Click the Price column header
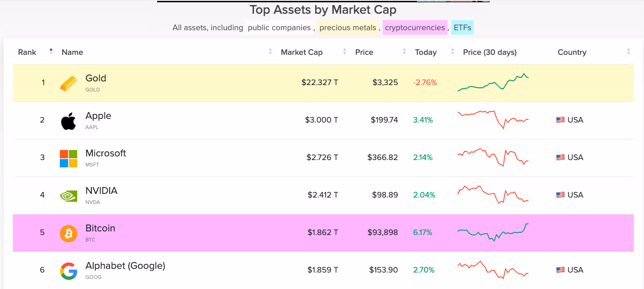Viewport: 644px width, 289px height. point(364,52)
